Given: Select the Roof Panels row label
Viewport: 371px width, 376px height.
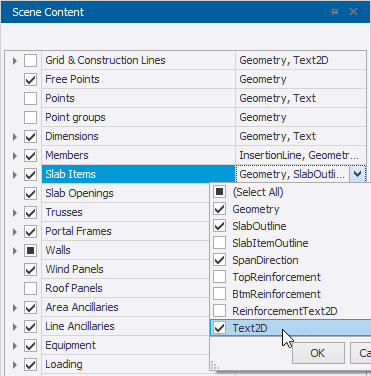Looking at the screenshot, I should (x=74, y=288).
